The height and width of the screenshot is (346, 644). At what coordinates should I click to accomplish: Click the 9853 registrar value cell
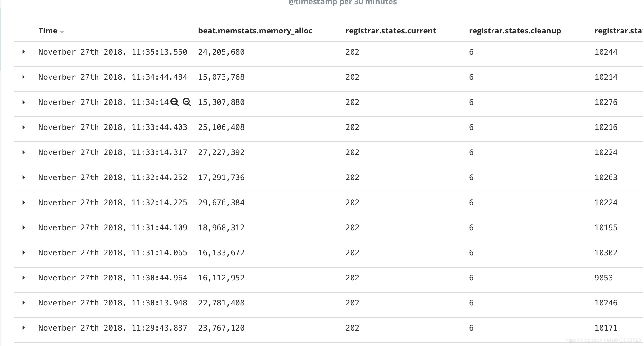[603, 278]
